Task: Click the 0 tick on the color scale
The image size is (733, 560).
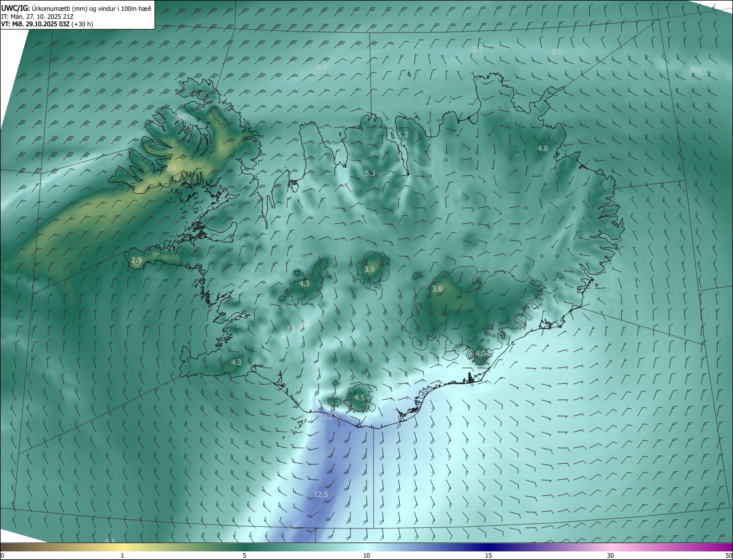Action: (2, 555)
